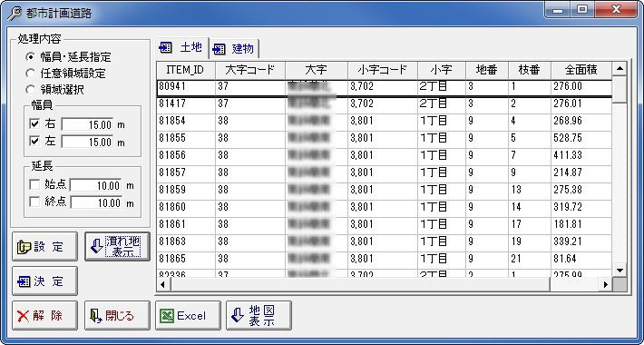
Task: Click the door icon on 閉じる
Action: 95,316
